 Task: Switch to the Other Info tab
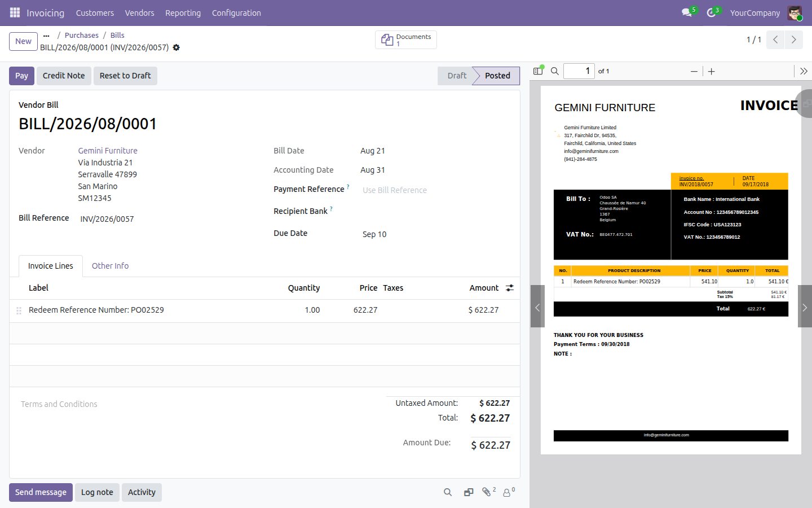click(110, 266)
